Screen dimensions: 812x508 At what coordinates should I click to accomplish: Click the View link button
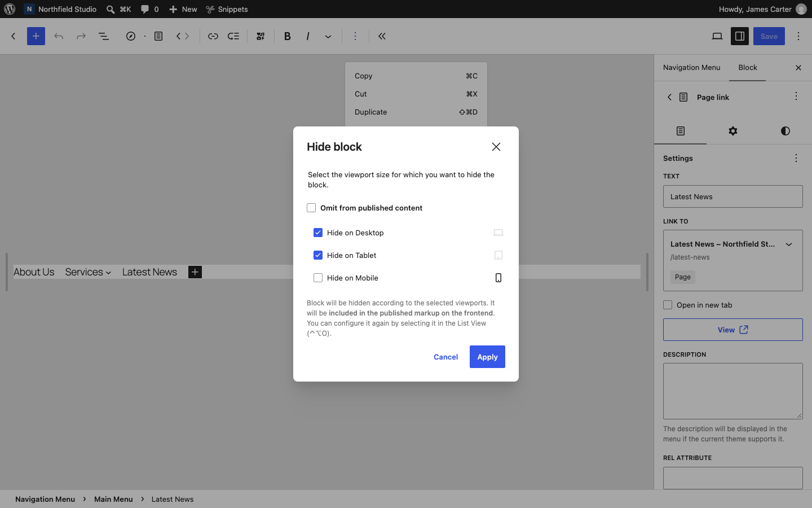coord(733,330)
